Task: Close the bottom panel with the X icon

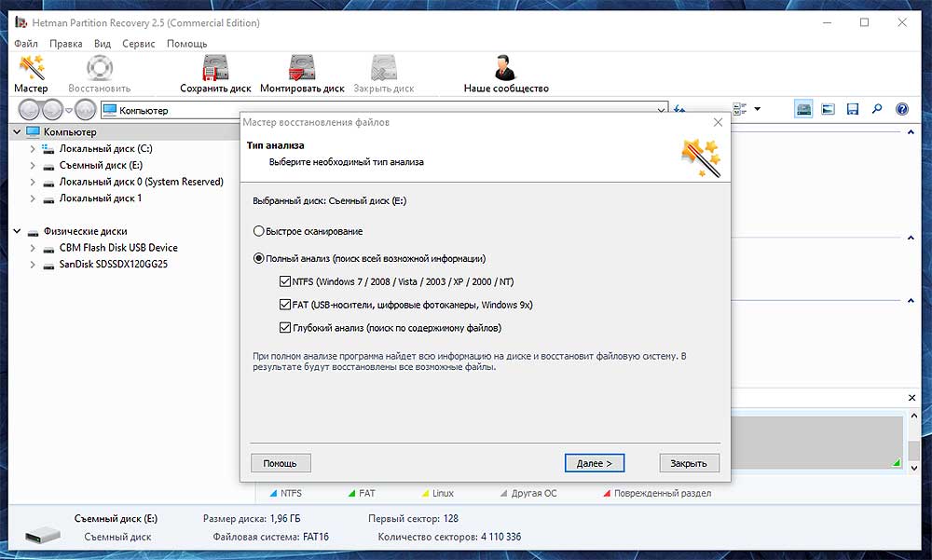Action: coord(911,397)
